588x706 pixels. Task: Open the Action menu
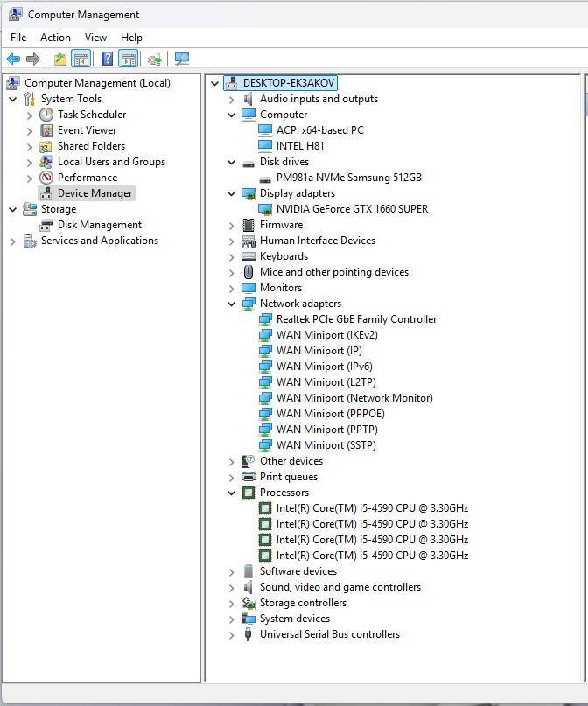[55, 38]
